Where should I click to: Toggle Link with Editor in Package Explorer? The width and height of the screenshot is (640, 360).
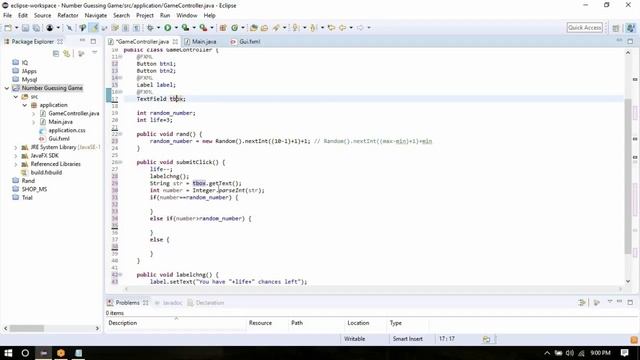click(x=67, y=53)
